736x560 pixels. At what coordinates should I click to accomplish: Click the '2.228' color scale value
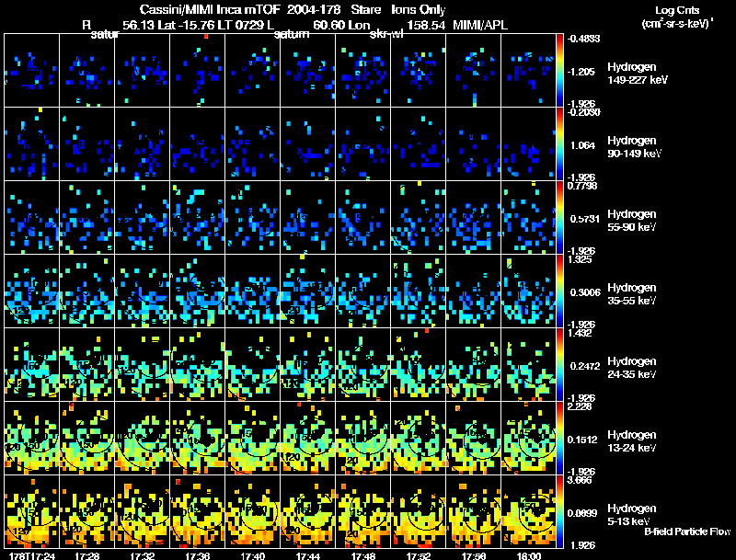580,406
